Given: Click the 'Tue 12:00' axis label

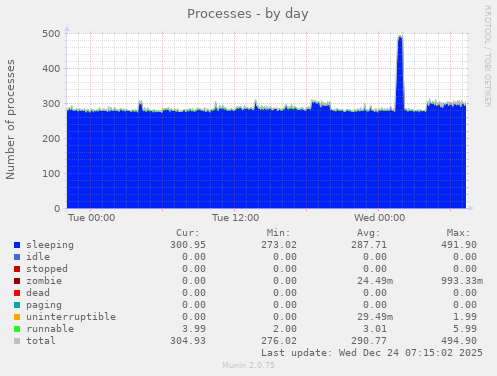Looking at the screenshot, I should (x=235, y=218).
